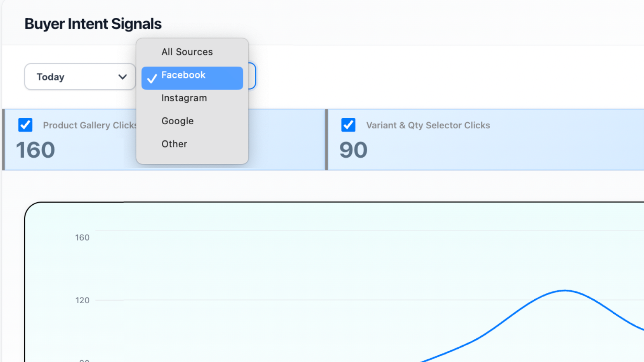
Task: Click the 90 Variant & Qty value
Action: tap(353, 150)
